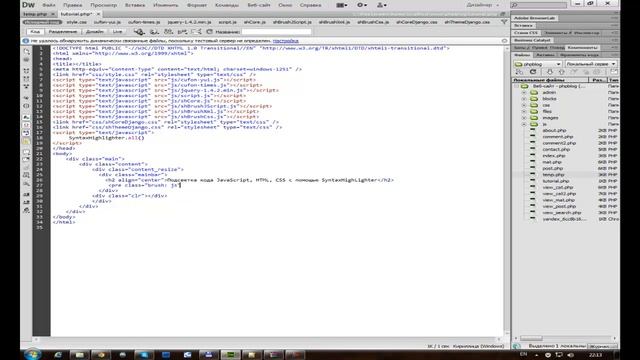The height and width of the screenshot is (360, 640).
Task: Open the Файл menu
Action: point(49,5)
